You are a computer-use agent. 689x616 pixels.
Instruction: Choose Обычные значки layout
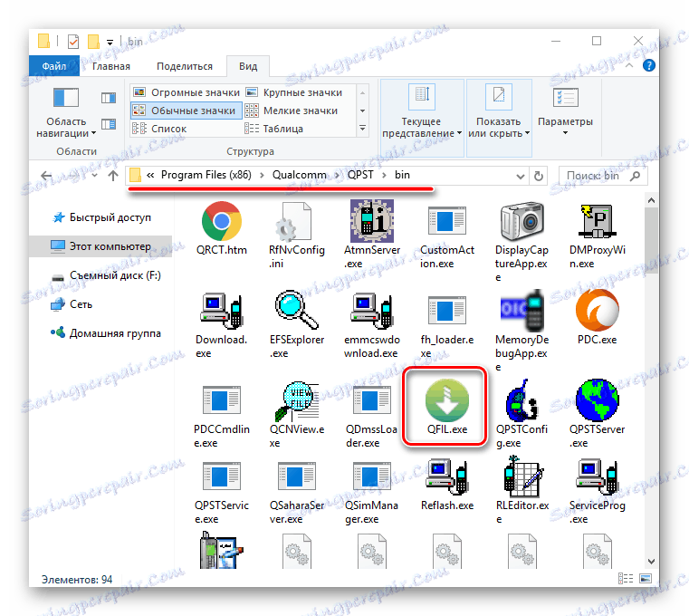187,111
